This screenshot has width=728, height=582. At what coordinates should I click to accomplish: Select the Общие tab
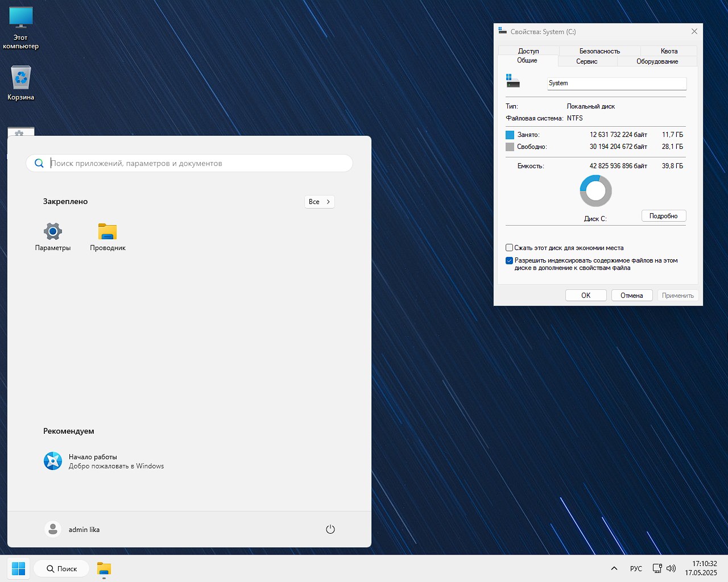click(527, 60)
